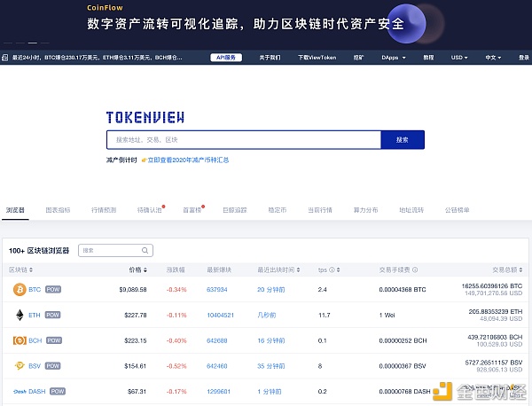Click the ETH change value -0.11%

click(x=176, y=315)
